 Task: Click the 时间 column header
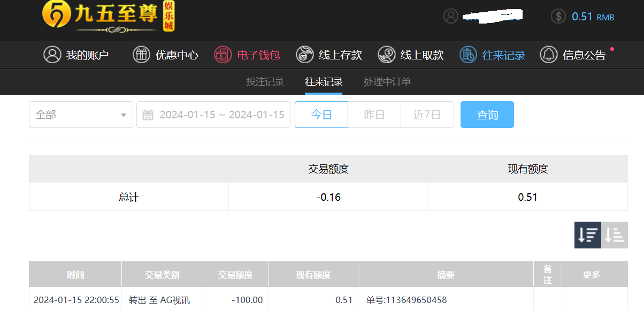[75, 275]
